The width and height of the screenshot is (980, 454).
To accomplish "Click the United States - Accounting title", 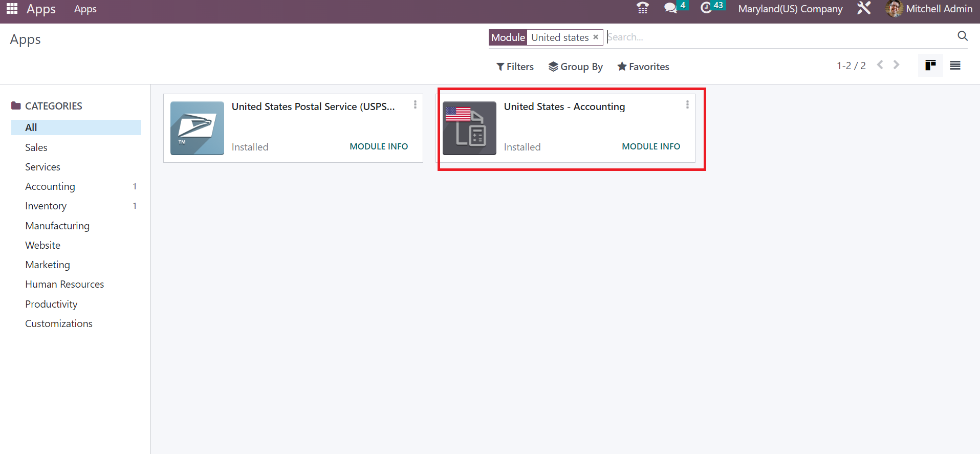I will pos(564,106).
